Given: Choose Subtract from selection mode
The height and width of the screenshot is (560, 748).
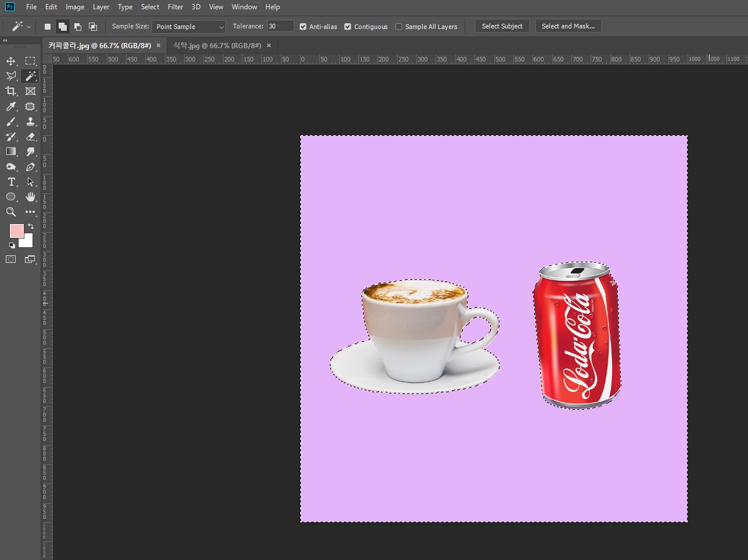Looking at the screenshot, I should tap(78, 27).
